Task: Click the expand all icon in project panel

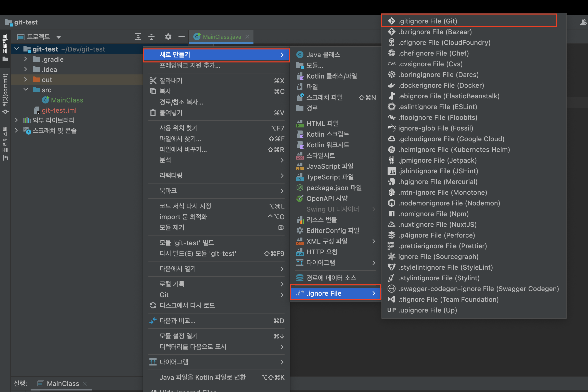Action: click(138, 37)
